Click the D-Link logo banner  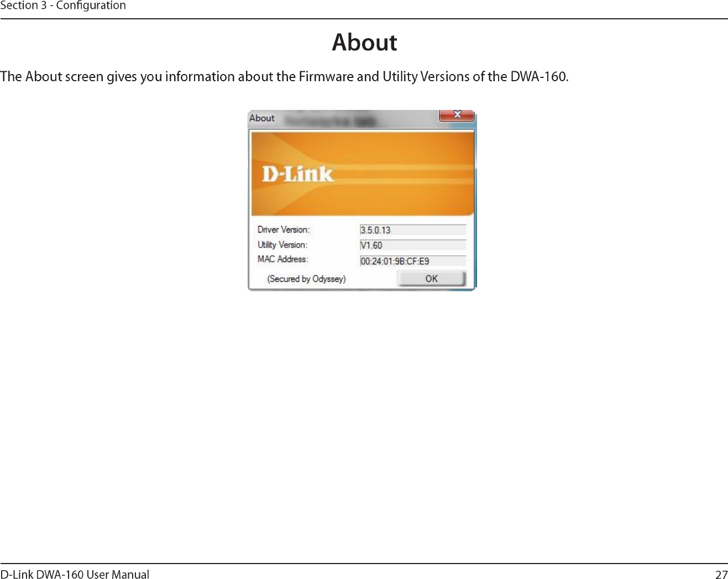click(363, 173)
